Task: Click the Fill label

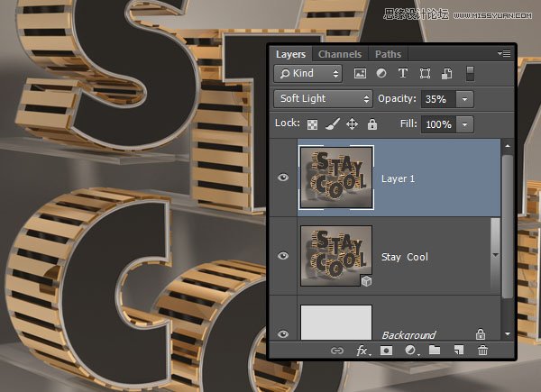Action: [x=408, y=123]
